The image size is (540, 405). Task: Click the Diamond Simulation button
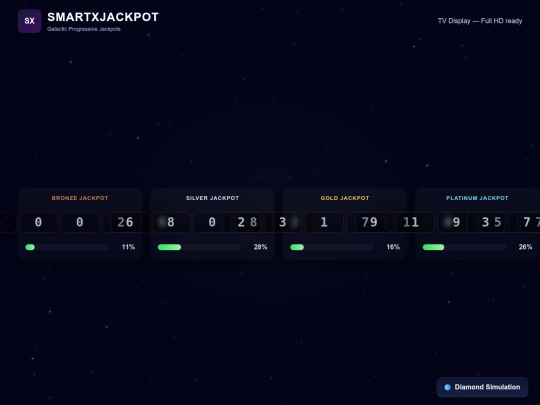[482, 387]
